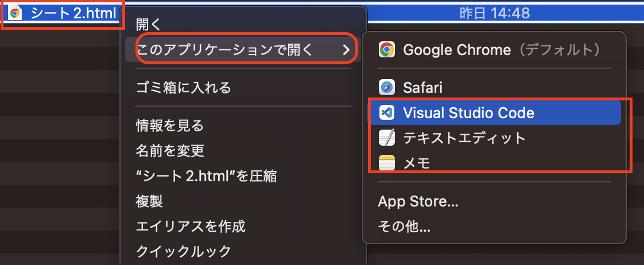
Task: Select "シート 2.html"を圧縮 menu entry
Action: (x=206, y=177)
